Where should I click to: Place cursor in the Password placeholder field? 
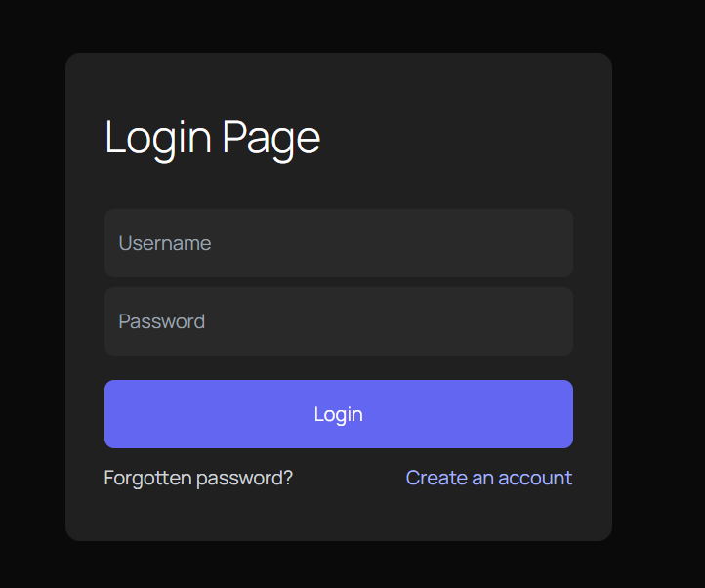[x=338, y=321]
